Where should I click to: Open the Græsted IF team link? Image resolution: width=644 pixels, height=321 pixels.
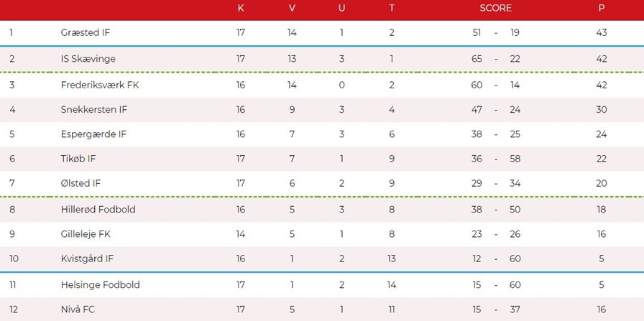pyautogui.click(x=86, y=33)
